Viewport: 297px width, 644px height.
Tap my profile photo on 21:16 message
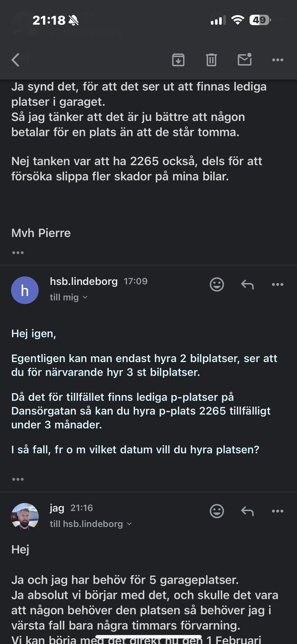pos(25,517)
